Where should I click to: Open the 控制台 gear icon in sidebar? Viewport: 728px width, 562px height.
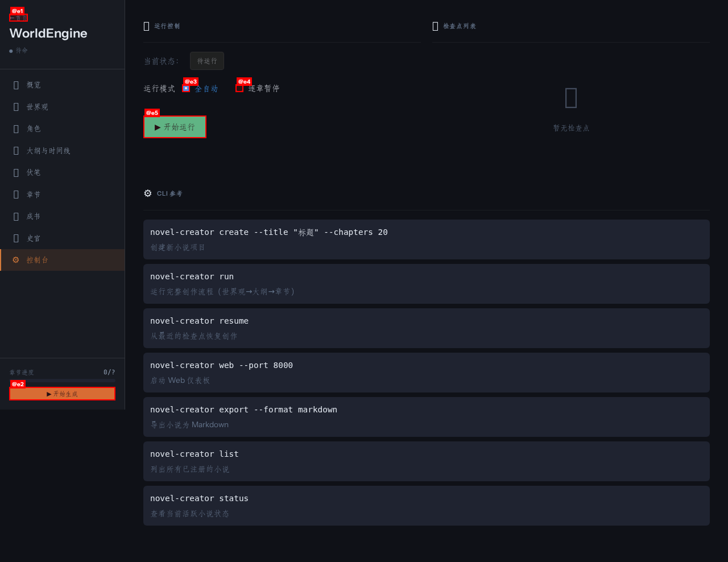(16, 260)
